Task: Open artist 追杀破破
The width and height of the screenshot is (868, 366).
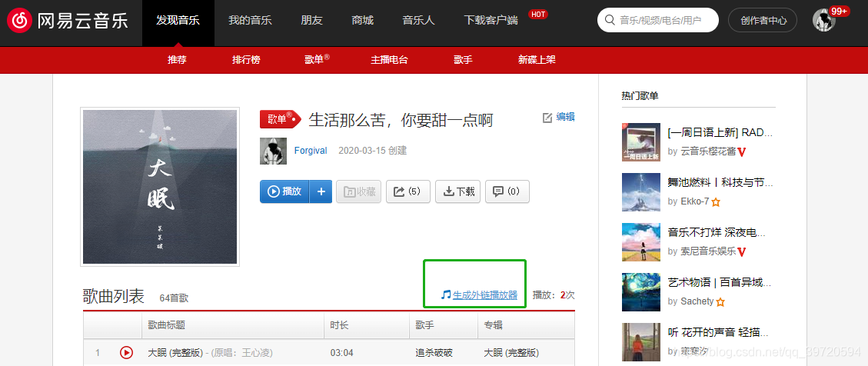Action: (x=435, y=353)
